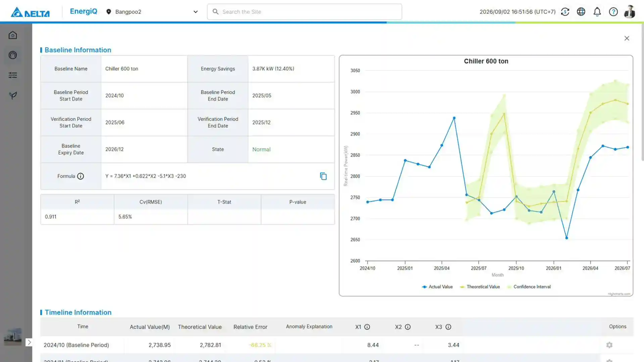Click the X3 info icon
Image resolution: width=644 pixels, height=362 pixels.
448,327
